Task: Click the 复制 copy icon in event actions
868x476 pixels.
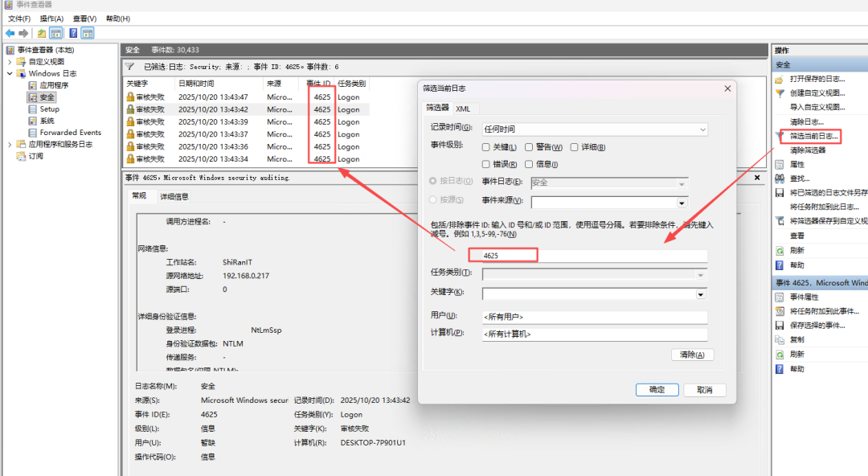Action: click(780, 339)
